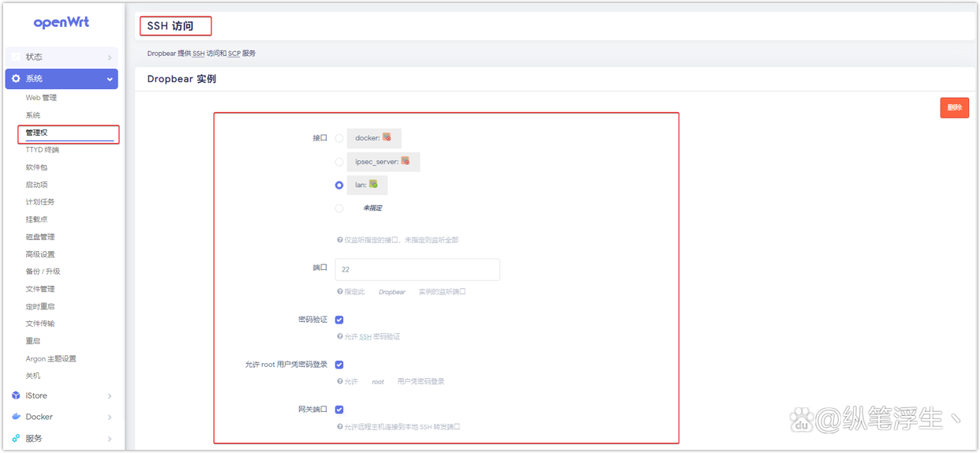This screenshot has height=453, width=980.
Task: Toggle the 网关端口 checkbox
Action: point(339,410)
